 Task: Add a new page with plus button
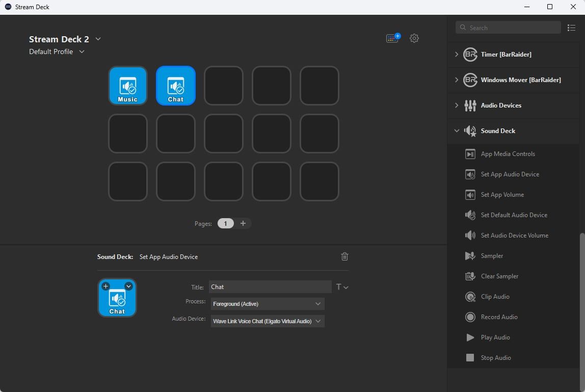[243, 223]
